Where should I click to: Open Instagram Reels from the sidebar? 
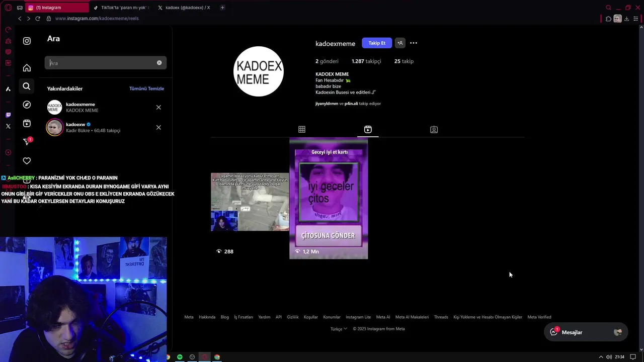(27, 123)
